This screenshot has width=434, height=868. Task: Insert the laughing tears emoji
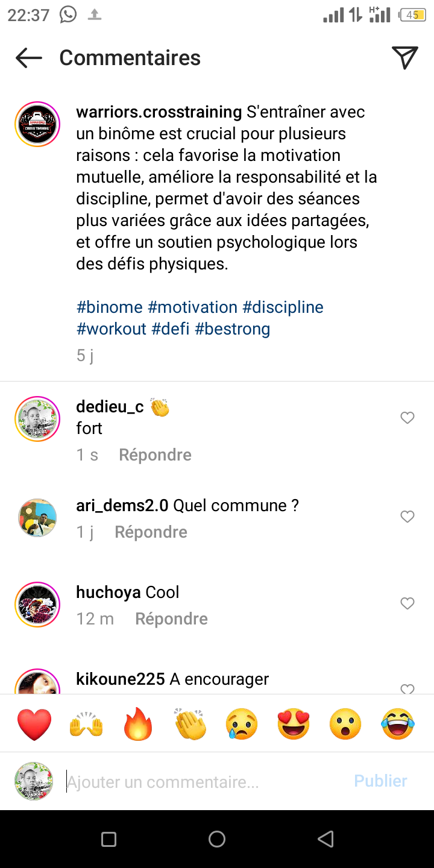coord(398,724)
